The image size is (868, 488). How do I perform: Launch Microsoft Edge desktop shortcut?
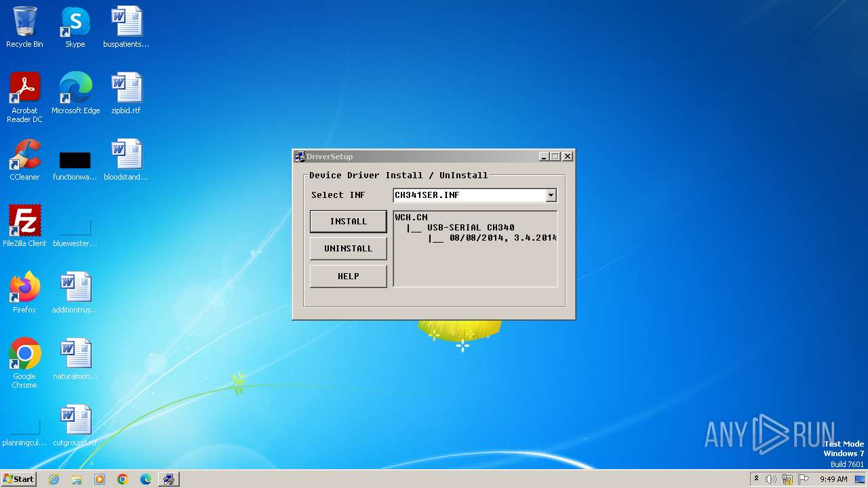75,94
